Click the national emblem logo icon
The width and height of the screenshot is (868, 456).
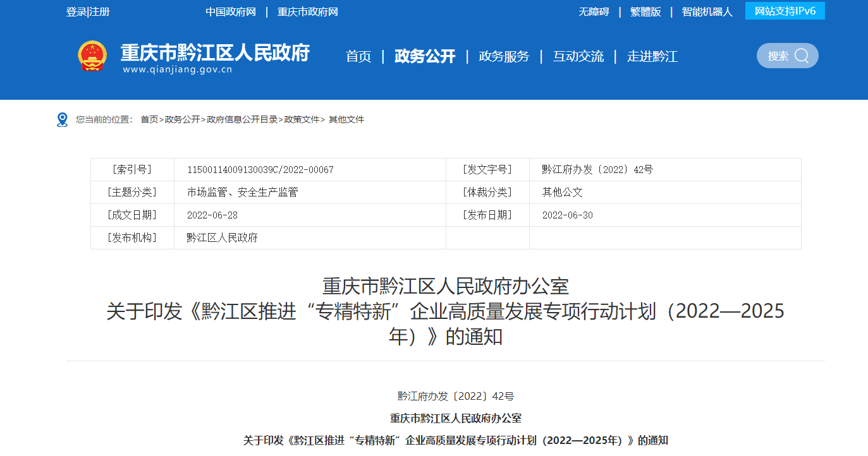(92, 56)
